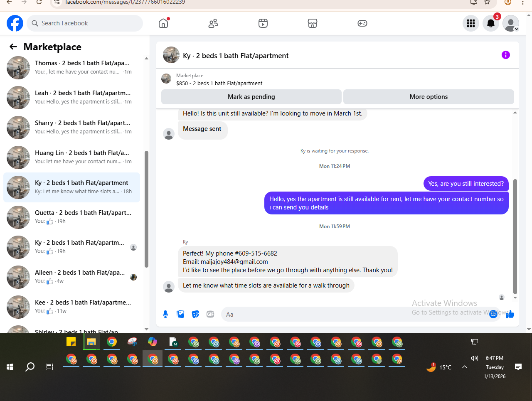This screenshot has height=401, width=532.
Task: Click 'Let me know what time slots' message
Action: [266, 285]
